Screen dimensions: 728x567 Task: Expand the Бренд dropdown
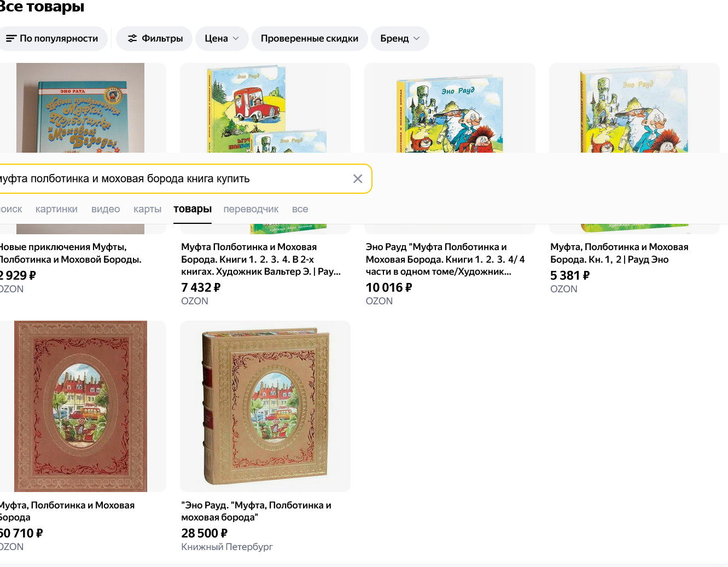[400, 38]
